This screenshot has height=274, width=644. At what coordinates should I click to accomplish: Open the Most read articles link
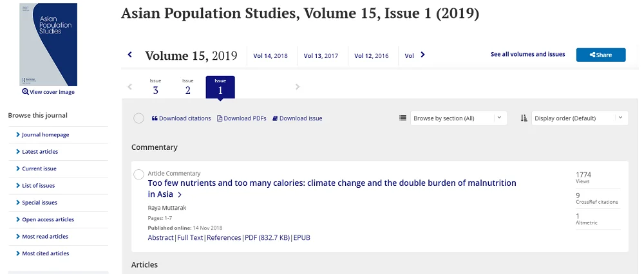pos(45,237)
